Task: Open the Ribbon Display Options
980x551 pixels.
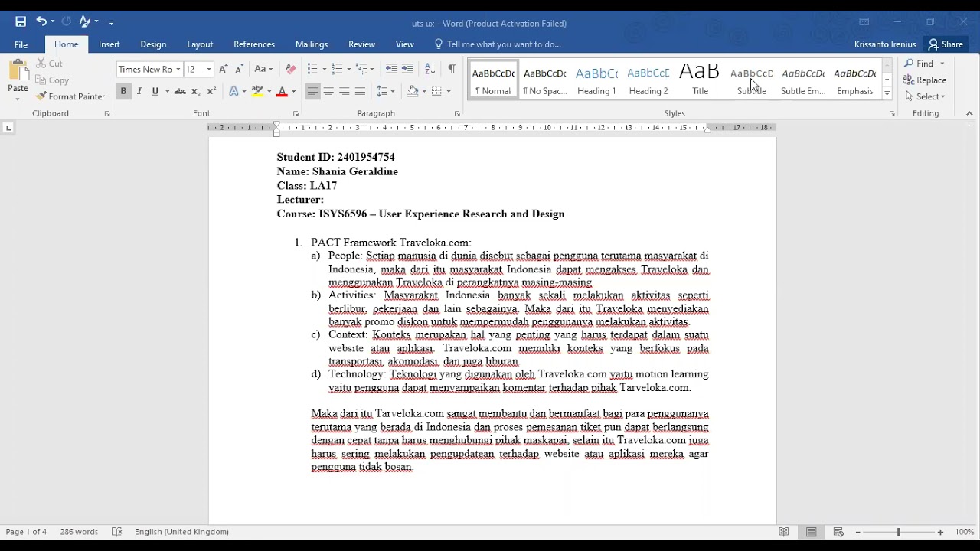Action: pyautogui.click(x=864, y=22)
